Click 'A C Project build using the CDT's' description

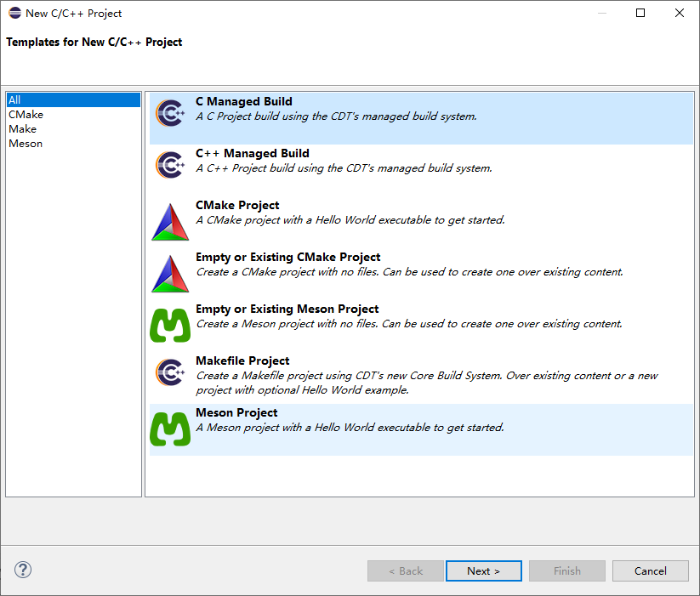point(336,116)
